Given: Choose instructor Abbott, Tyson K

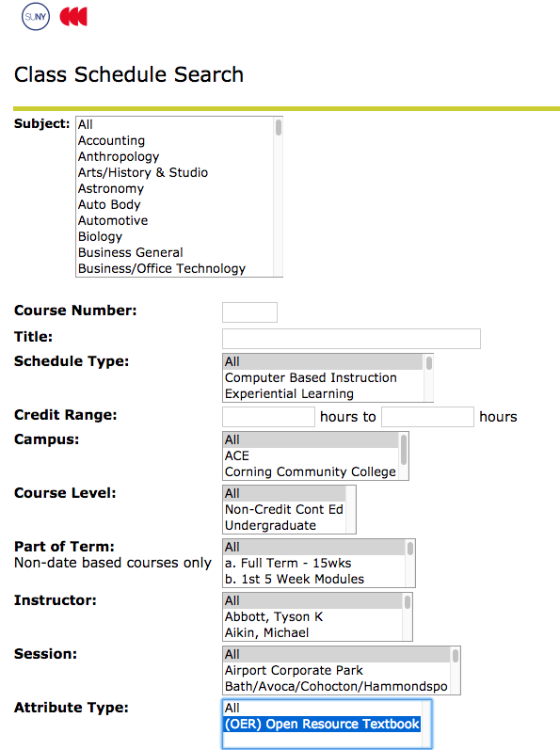Looking at the screenshot, I should pyautogui.click(x=312, y=616).
